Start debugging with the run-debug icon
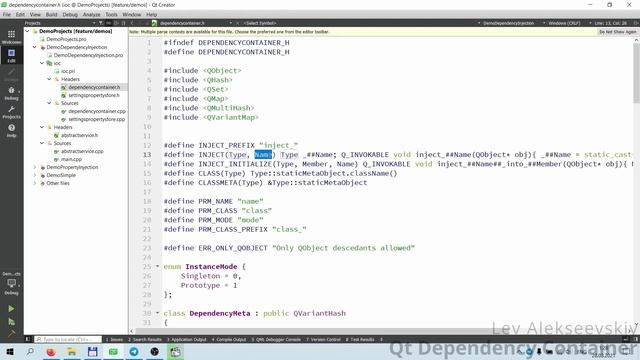The width and height of the screenshot is (640, 360). [x=11, y=322]
